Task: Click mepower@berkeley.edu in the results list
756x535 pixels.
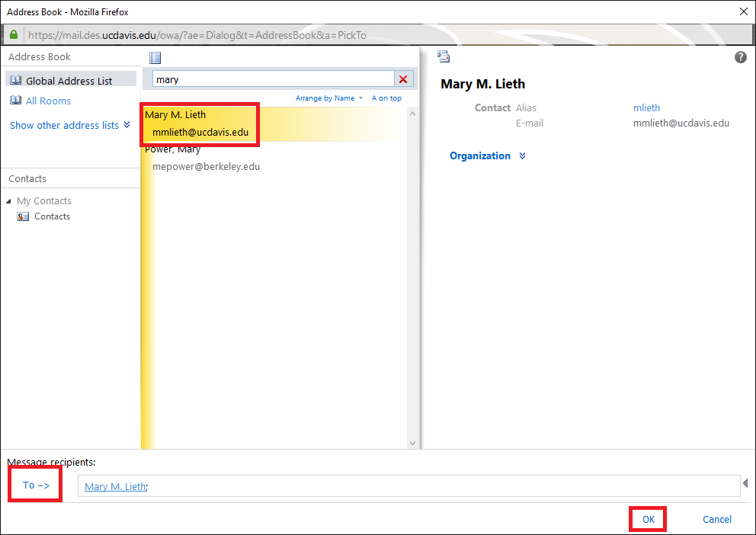Action: (206, 167)
